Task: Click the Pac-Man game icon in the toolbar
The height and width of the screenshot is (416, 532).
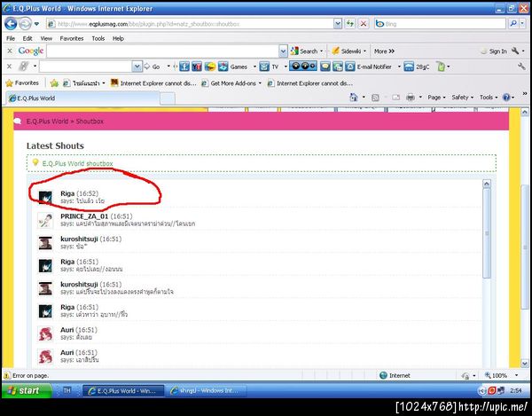Action: click(209, 67)
